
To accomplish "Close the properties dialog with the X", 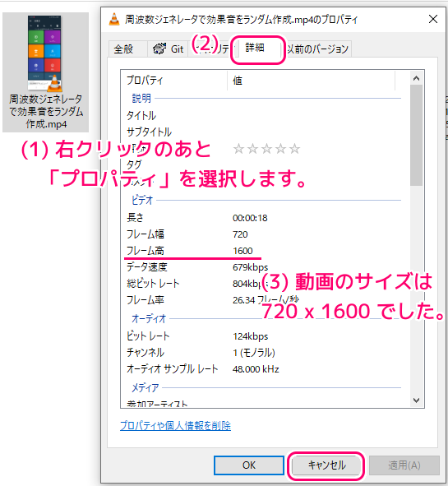I will coord(433,19).
